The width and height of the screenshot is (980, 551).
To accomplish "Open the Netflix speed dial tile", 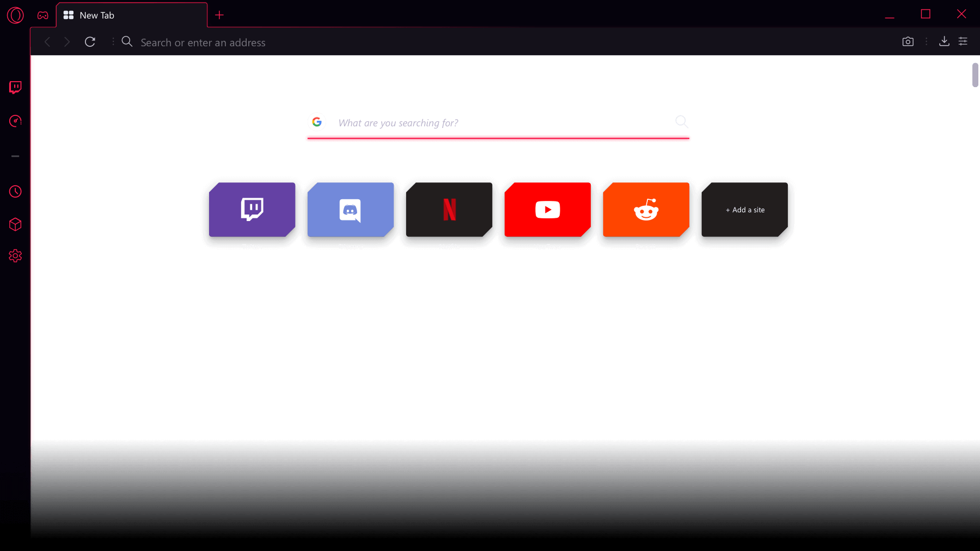I will click(449, 210).
